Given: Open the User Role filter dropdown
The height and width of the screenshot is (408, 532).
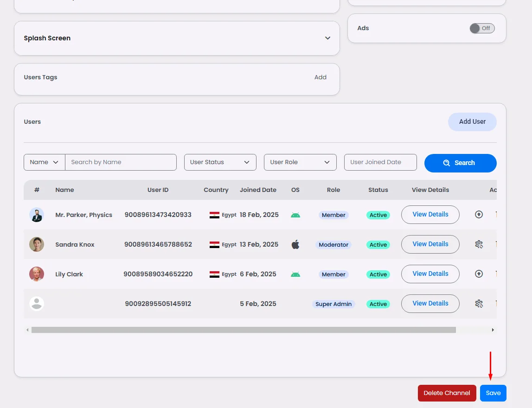Looking at the screenshot, I should (300, 162).
